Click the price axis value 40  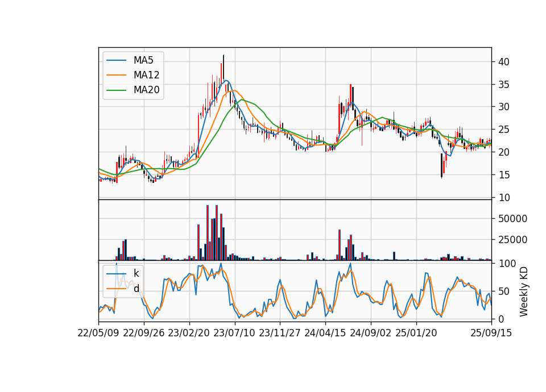504,62
